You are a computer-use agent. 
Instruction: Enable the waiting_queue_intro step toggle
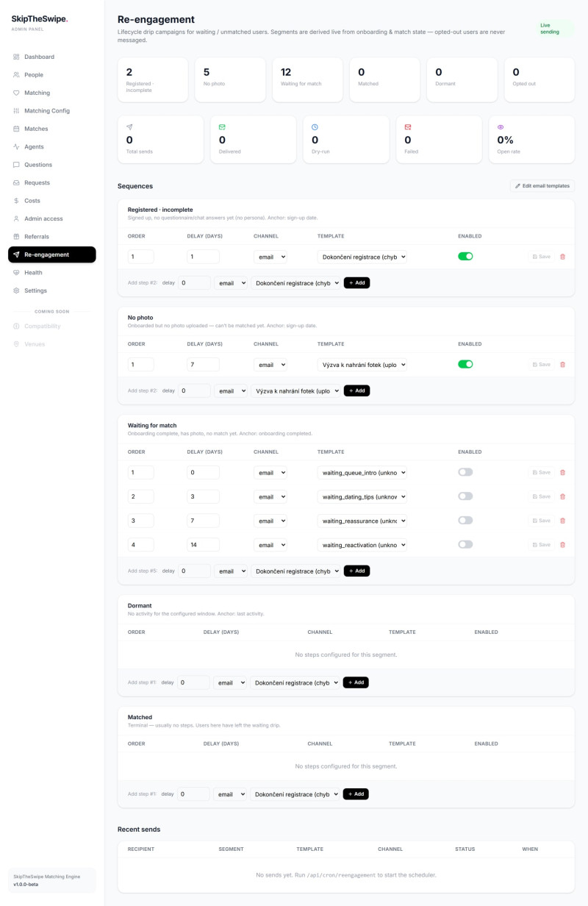pos(465,472)
